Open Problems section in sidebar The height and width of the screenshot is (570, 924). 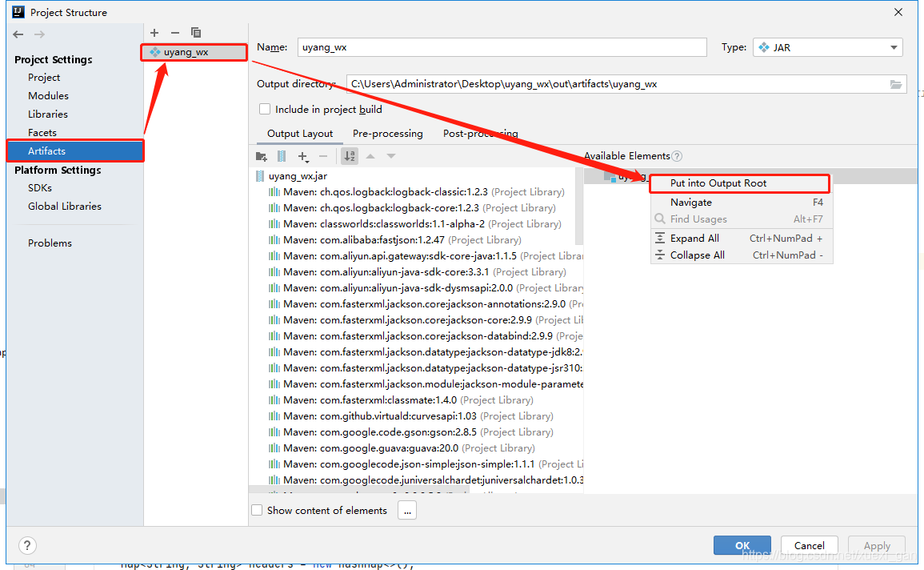pos(50,243)
